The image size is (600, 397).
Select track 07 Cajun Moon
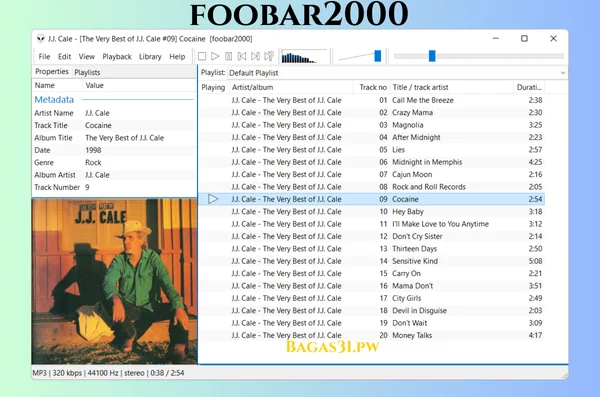372,174
